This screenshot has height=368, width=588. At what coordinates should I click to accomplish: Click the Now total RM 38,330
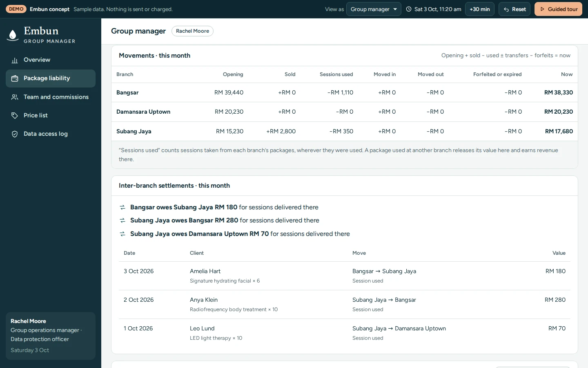(x=559, y=92)
